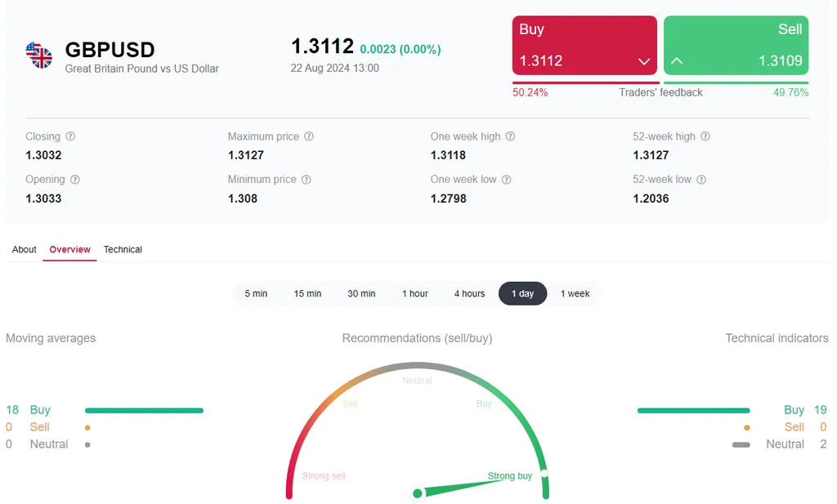Click the current price 1.3112 heading
The width and height of the screenshot is (837, 504).
[x=322, y=47]
